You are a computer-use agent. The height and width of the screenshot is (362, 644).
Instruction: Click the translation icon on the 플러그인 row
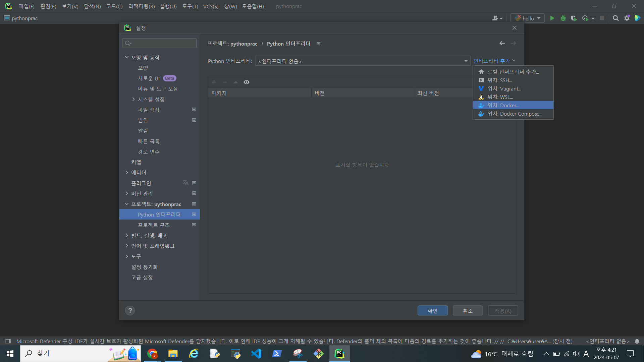(185, 183)
